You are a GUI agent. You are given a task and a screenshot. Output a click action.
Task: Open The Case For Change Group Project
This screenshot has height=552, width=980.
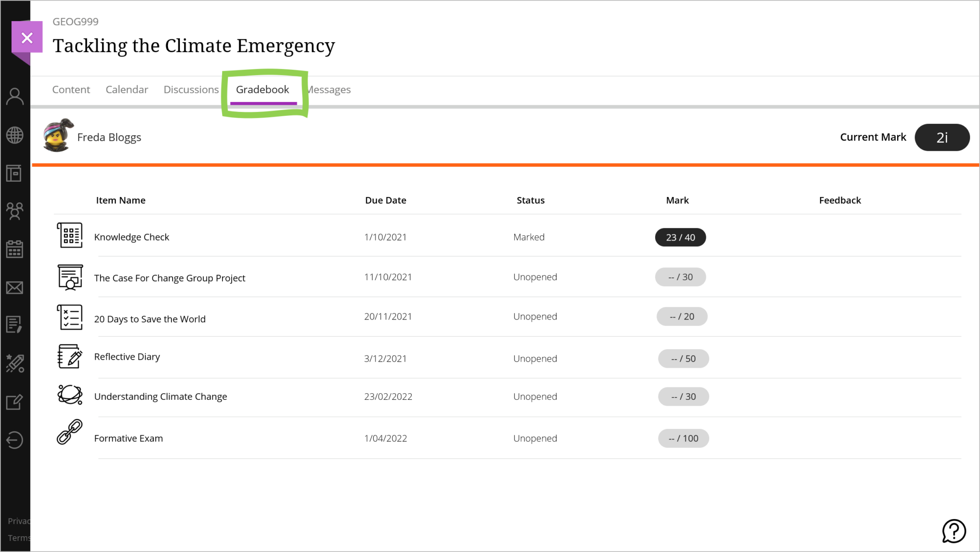pyautogui.click(x=169, y=278)
